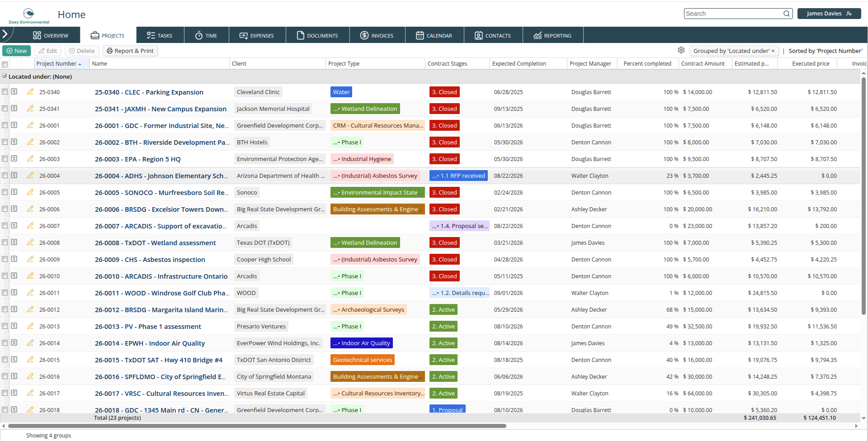Click the Edit button in toolbar
Image resolution: width=868 pixels, height=442 pixels.
(48, 51)
